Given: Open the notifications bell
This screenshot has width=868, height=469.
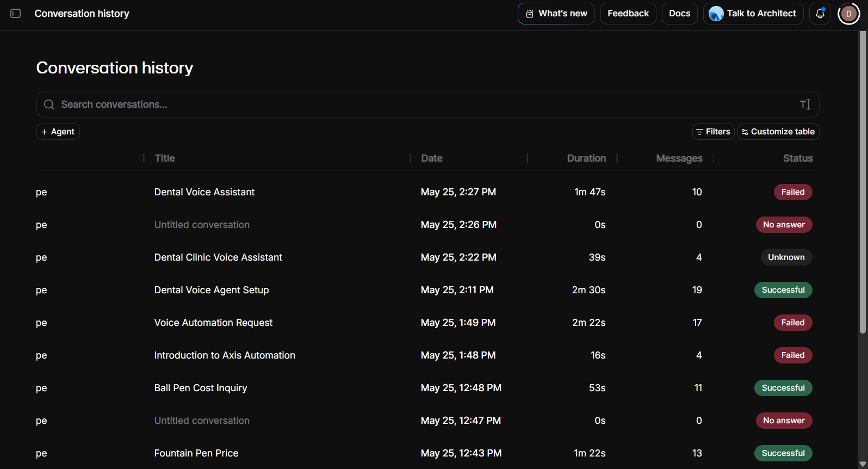Looking at the screenshot, I should [820, 14].
